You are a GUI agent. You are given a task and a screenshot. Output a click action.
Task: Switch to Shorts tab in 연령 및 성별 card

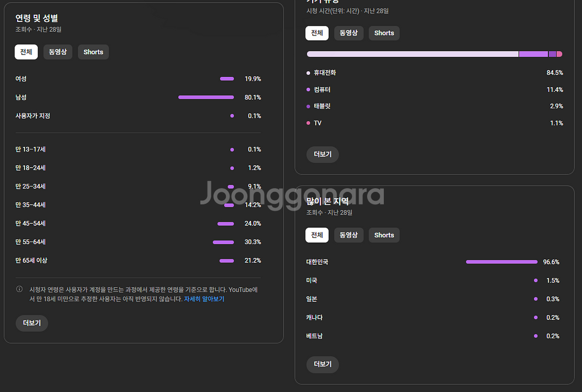(93, 52)
